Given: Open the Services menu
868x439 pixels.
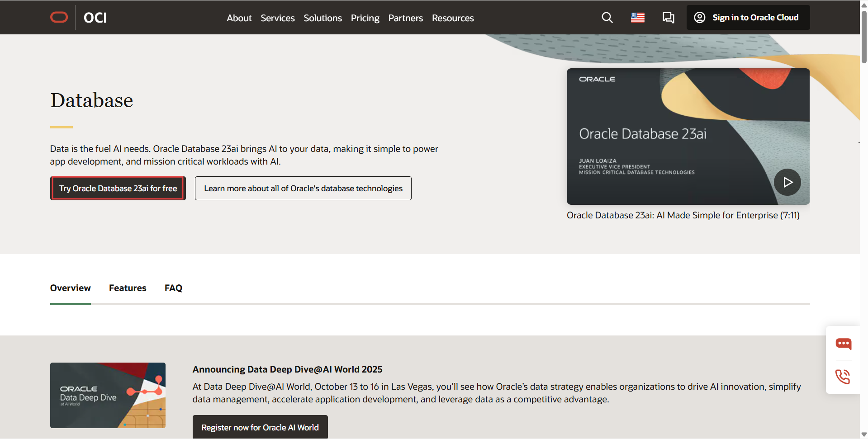Looking at the screenshot, I should click(x=277, y=18).
